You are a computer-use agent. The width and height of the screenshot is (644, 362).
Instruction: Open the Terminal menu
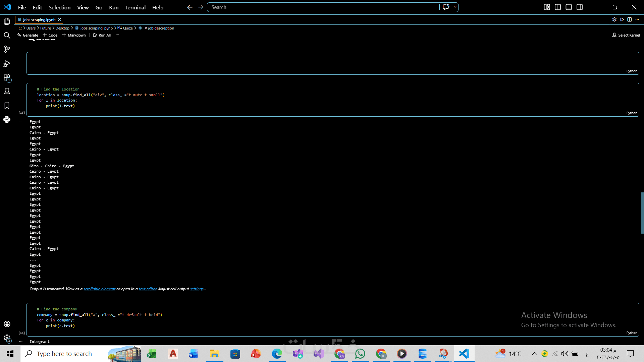click(135, 7)
